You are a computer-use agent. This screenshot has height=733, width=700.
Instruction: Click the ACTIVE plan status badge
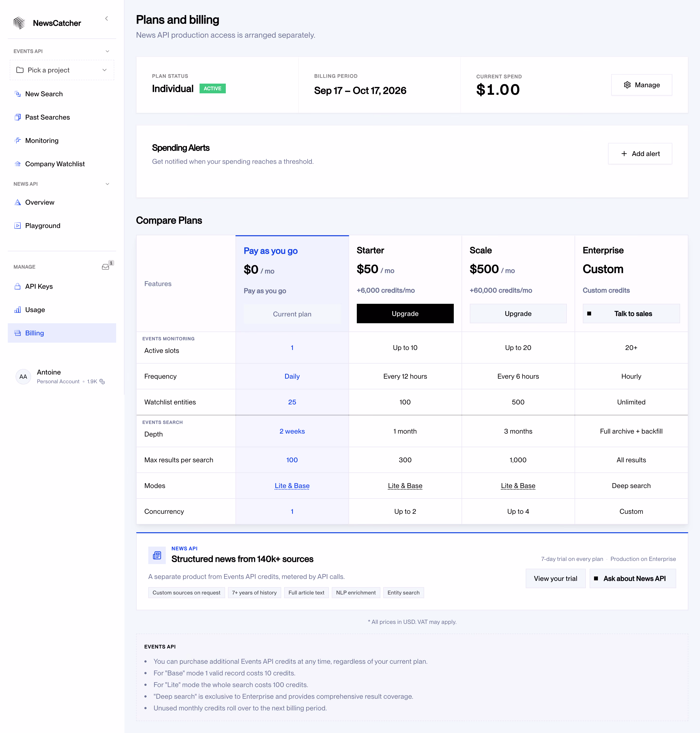click(x=212, y=88)
